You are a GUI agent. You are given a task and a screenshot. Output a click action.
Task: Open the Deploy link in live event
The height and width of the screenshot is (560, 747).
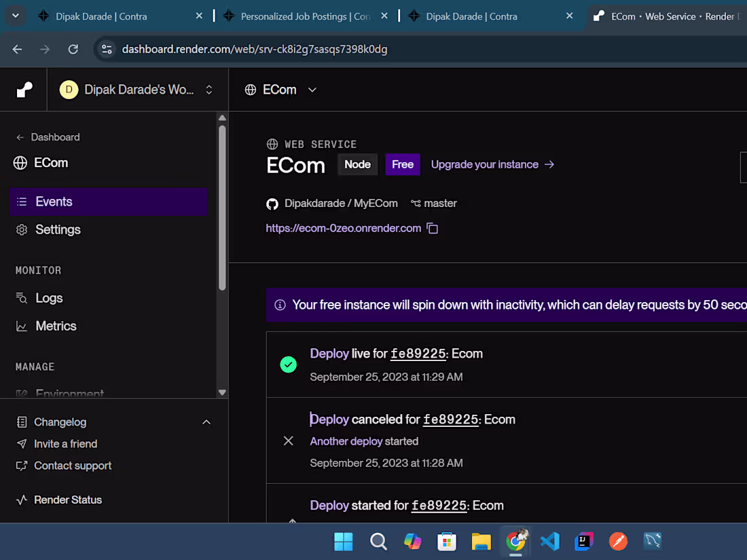(329, 354)
